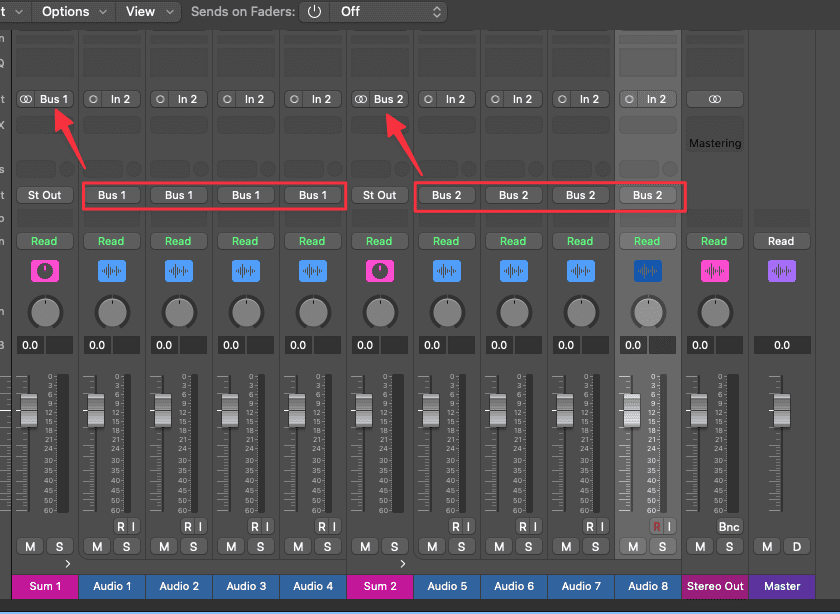Screen dimensions: 840x614
Task: Toggle Sends on Faders power button
Action: 315,12
